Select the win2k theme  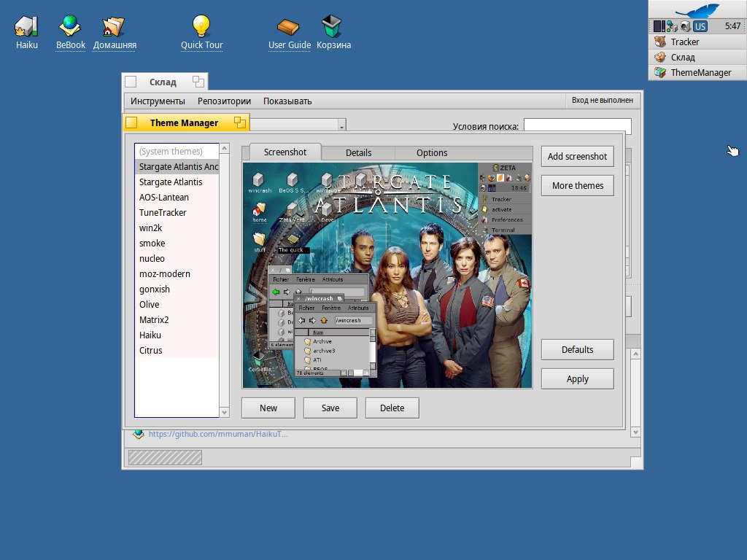(177, 227)
